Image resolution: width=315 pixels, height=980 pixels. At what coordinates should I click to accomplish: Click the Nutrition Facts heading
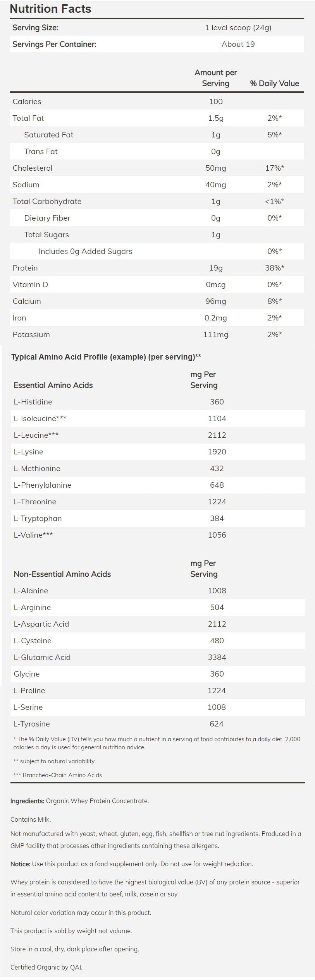[x=50, y=9]
